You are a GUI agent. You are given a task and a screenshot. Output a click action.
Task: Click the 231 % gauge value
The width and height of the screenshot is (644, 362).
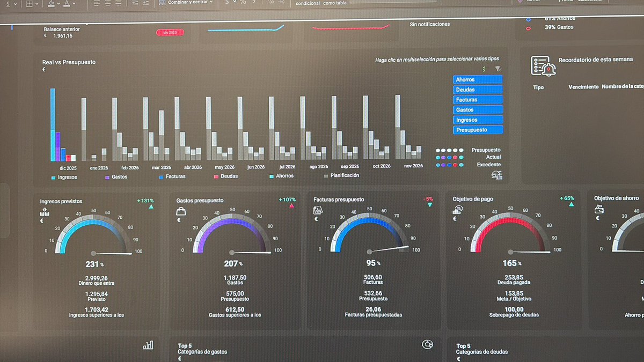coord(94,264)
